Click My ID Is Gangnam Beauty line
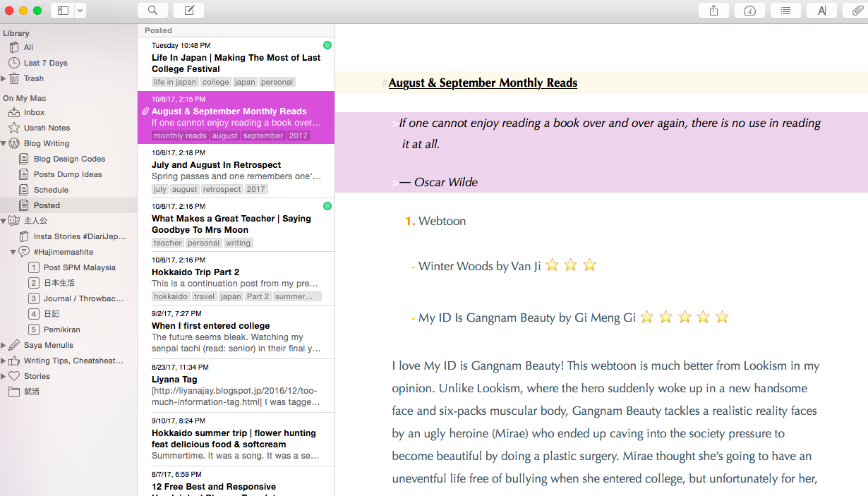 point(570,317)
